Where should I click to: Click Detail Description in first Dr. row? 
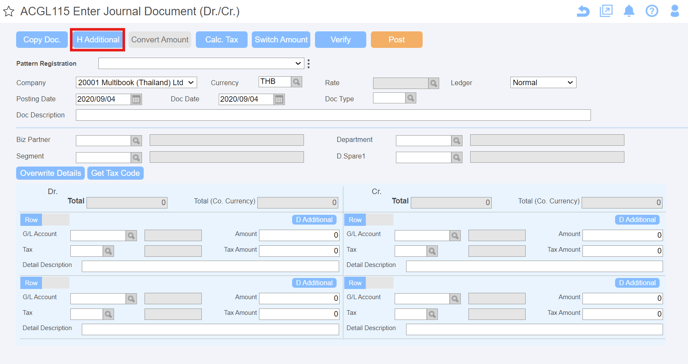[x=210, y=266]
